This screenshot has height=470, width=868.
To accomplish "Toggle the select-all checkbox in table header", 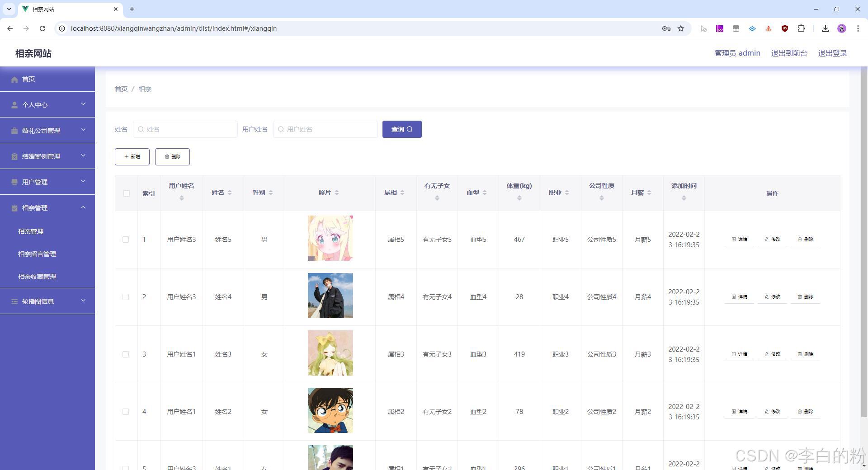I will coord(127,193).
